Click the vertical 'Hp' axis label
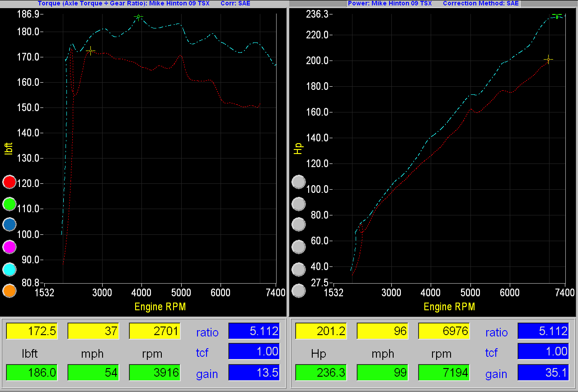Viewport: 578px width, 392px height. (x=298, y=149)
